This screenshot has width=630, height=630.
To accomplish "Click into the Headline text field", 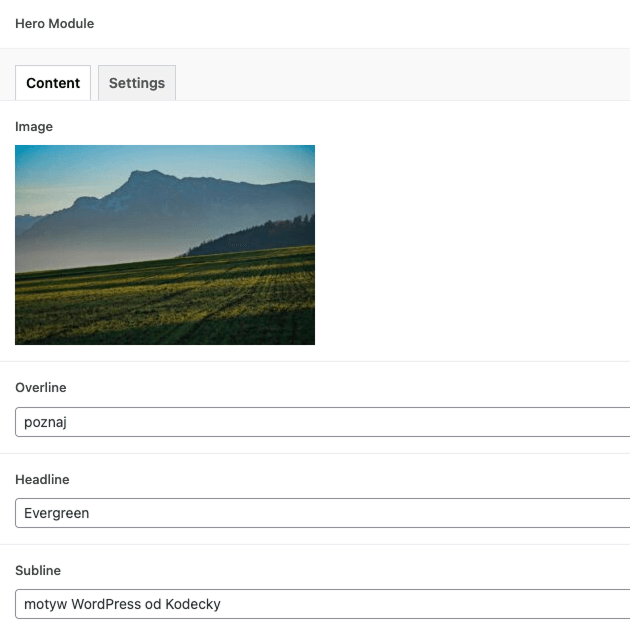I will pos(320,513).
